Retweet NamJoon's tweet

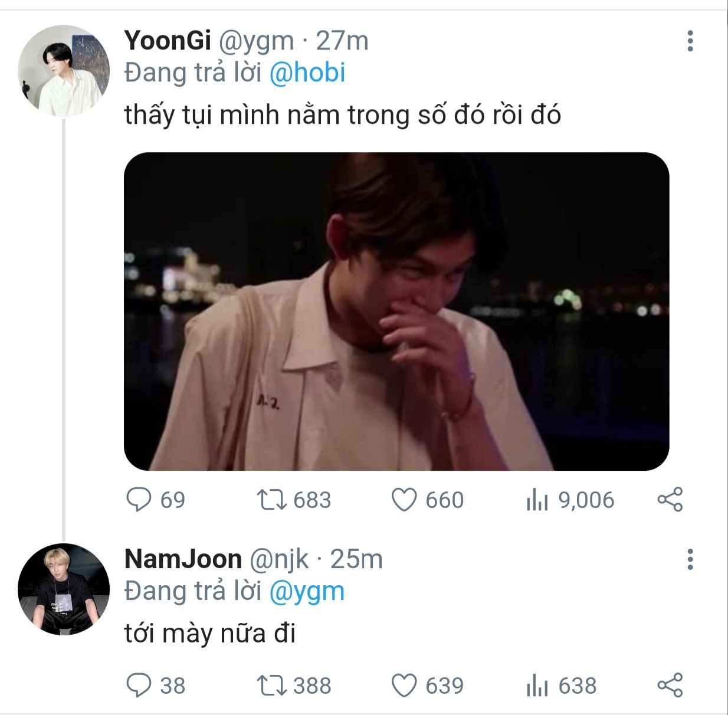click(x=272, y=686)
